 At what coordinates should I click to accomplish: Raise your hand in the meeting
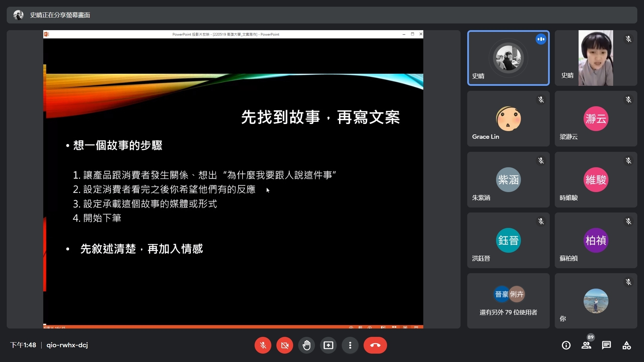[x=307, y=345]
